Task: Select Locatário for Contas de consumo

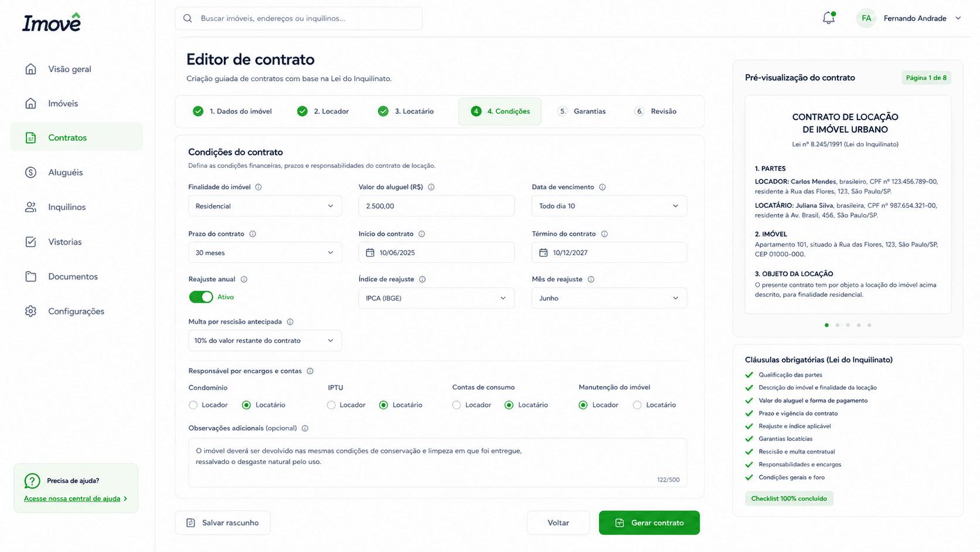Action: click(509, 405)
